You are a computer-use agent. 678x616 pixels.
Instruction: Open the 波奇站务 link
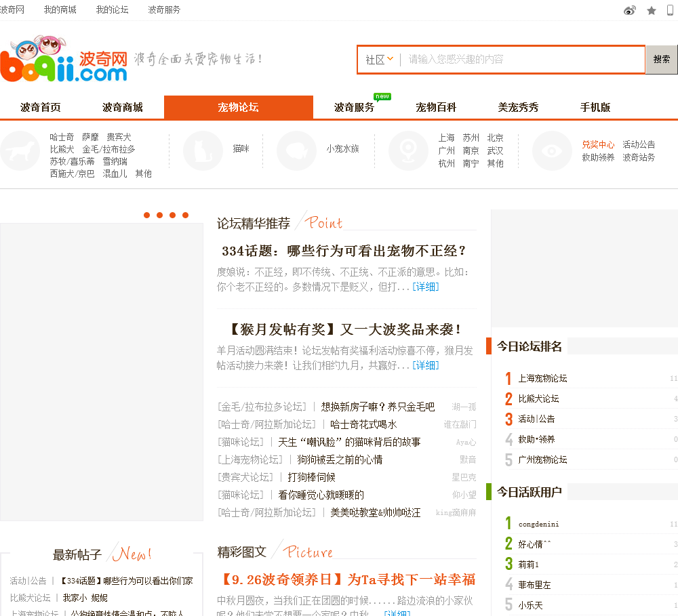coord(639,157)
